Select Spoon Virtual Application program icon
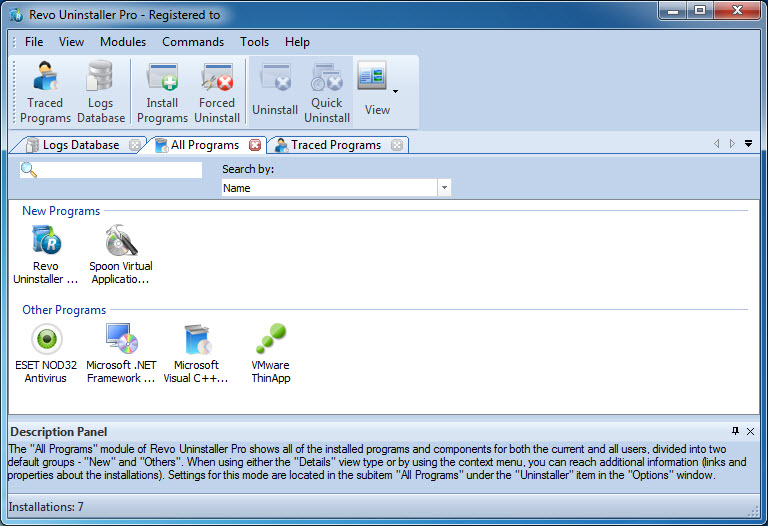The image size is (768, 526). pyautogui.click(x=120, y=254)
